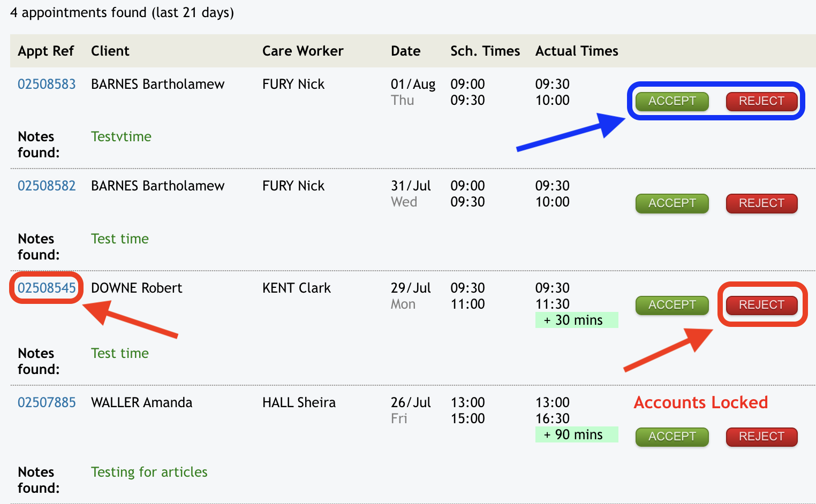Open appointment reference 02508583
Image resolution: width=816 pixels, height=504 pixels.
point(47,84)
